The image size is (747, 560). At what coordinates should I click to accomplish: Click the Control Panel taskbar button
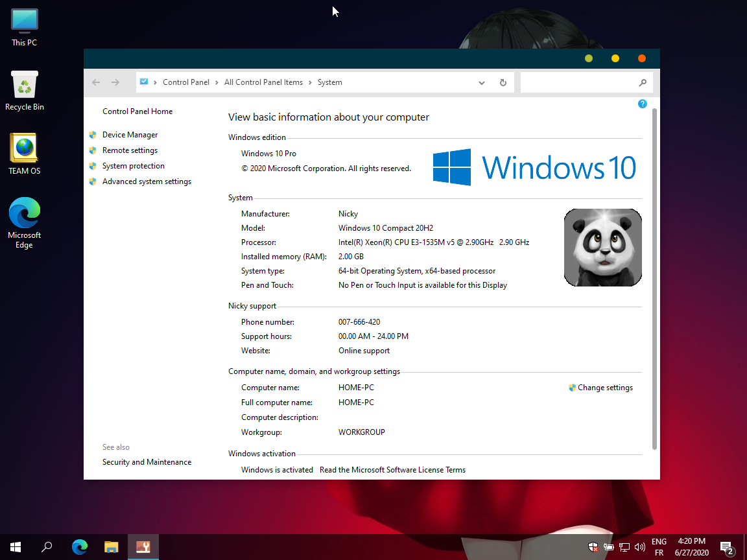coord(143,546)
